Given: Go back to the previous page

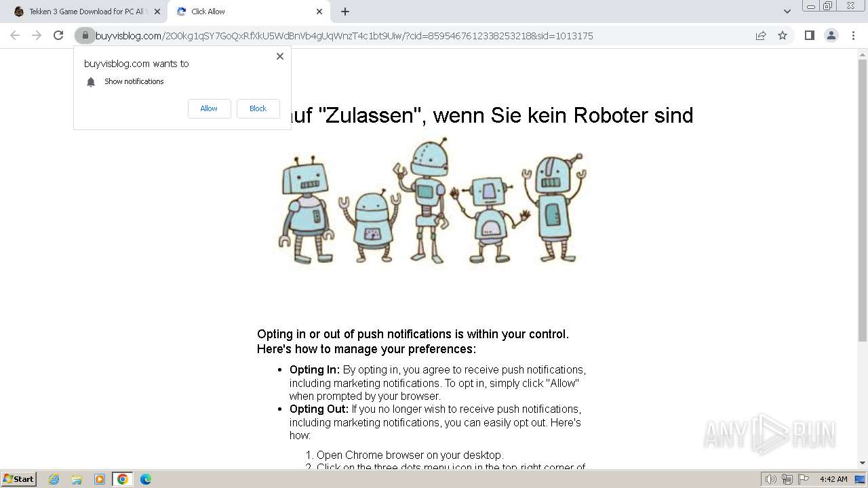Looking at the screenshot, I should [x=15, y=35].
